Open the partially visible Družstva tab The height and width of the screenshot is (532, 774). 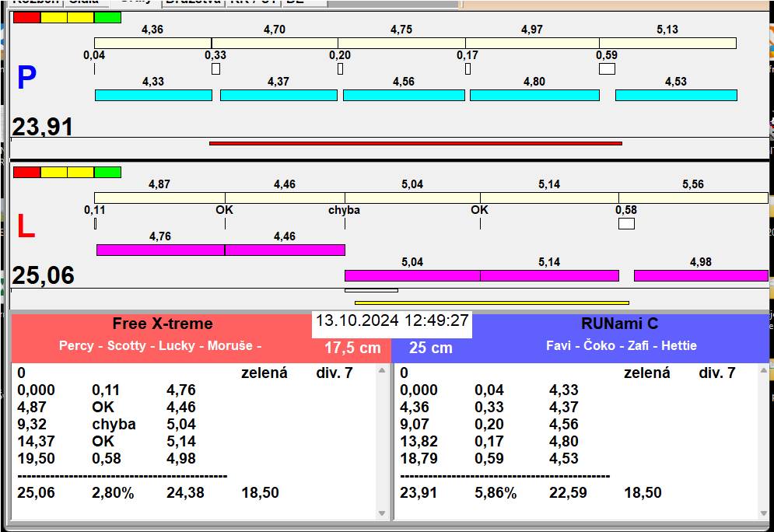click(194, 2)
